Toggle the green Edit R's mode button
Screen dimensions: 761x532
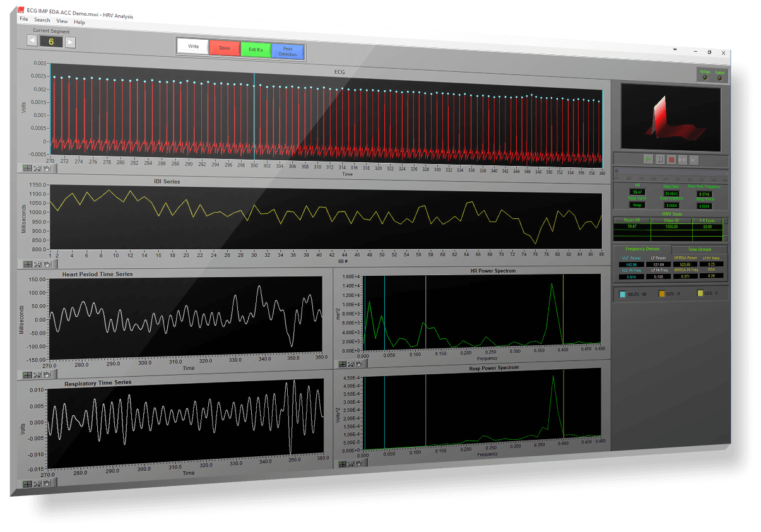click(x=256, y=49)
